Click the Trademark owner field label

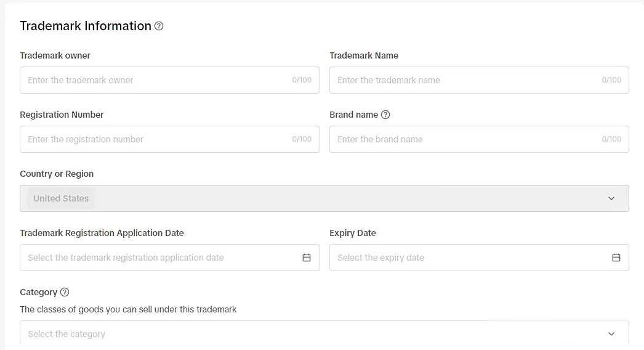pyautogui.click(x=55, y=55)
